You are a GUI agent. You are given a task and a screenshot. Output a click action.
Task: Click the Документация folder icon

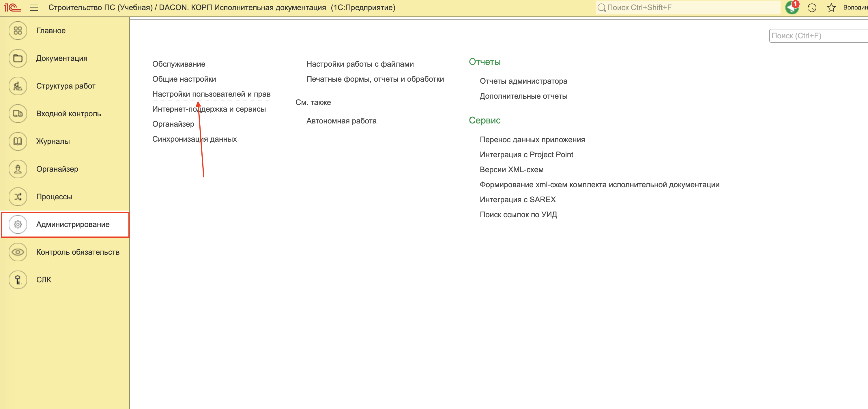point(18,58)
